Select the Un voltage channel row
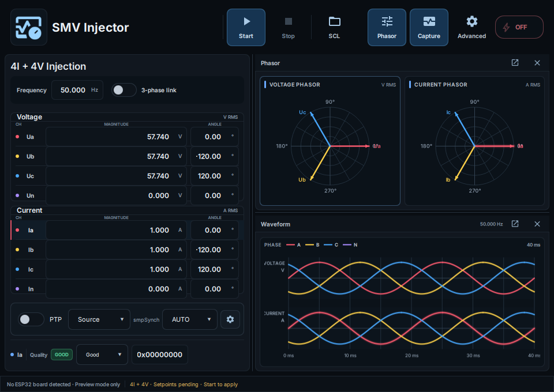 (127, 195)
